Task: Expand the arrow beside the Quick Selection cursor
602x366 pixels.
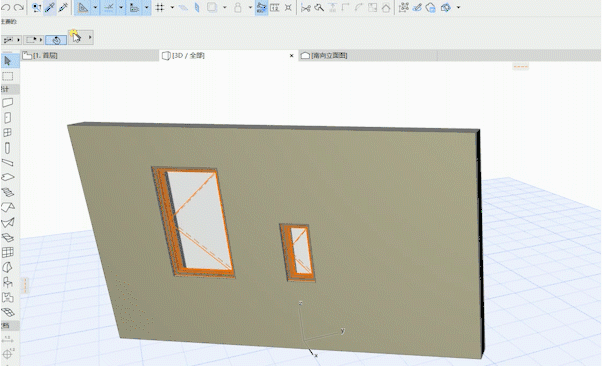Action: pyautogui.click(x=90, y=37)
